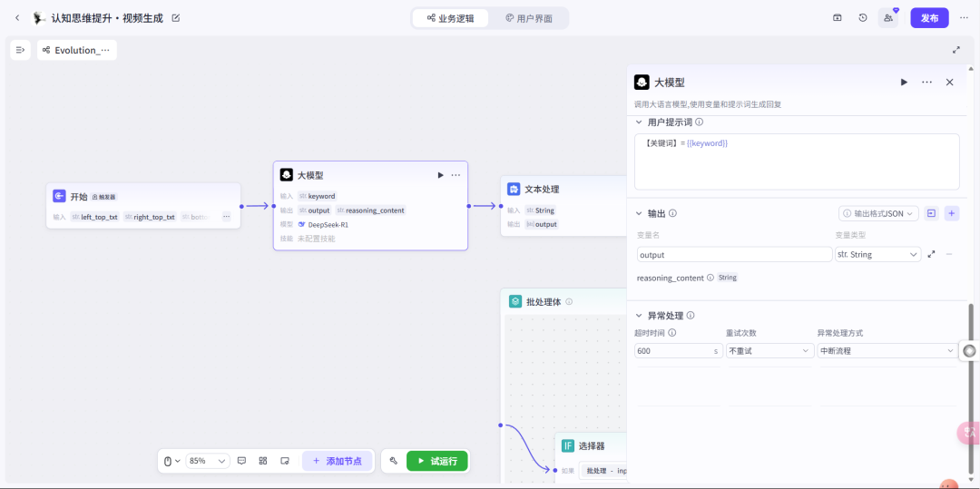Screen dimensions: 980x489
Task: Open the debug wrench tool
Action: point(393,461)
